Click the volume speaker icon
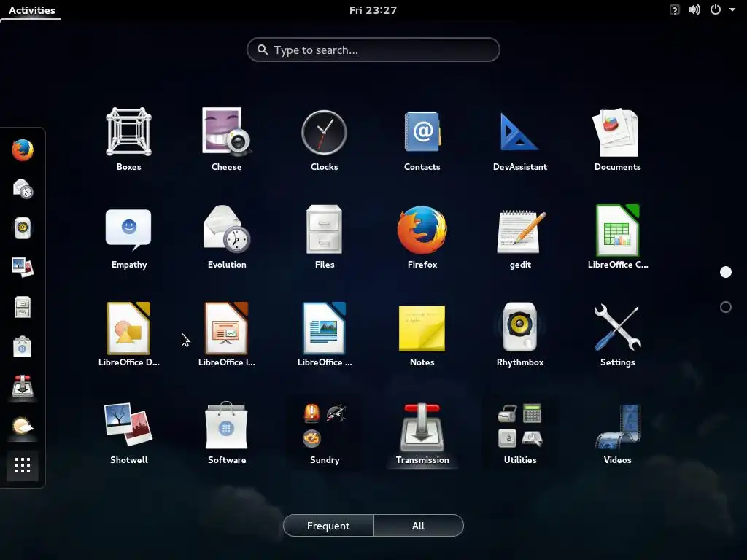This screenshot has height=560, width=747. click(x=694, y=10)
